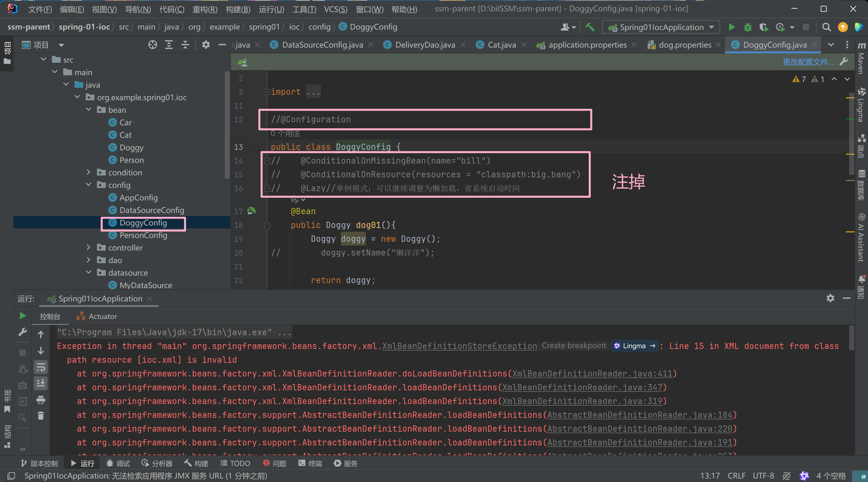Collapse all nodes in the project tree
The width and height of the screenshot is (868, 482).
[185, 45]
